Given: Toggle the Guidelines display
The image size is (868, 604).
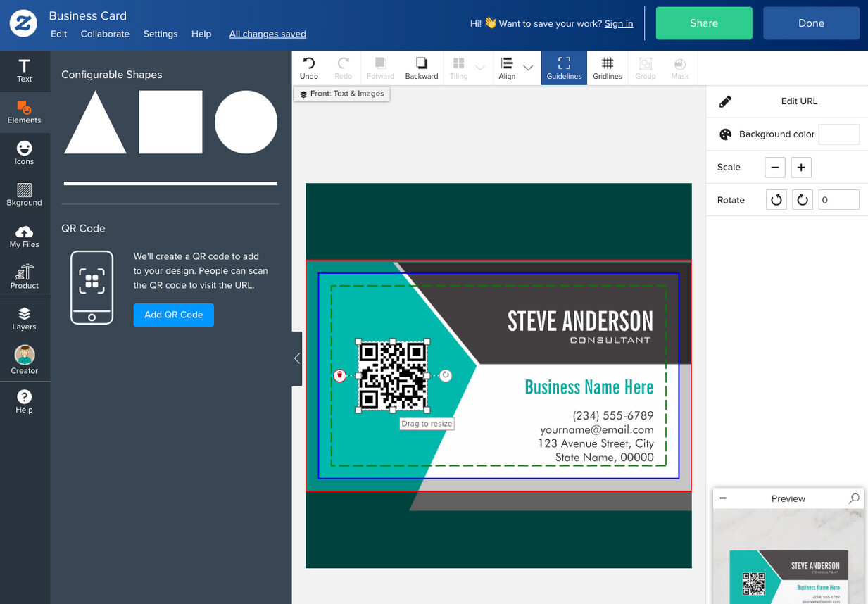Looking at the screenshot, I should (564, 68).
